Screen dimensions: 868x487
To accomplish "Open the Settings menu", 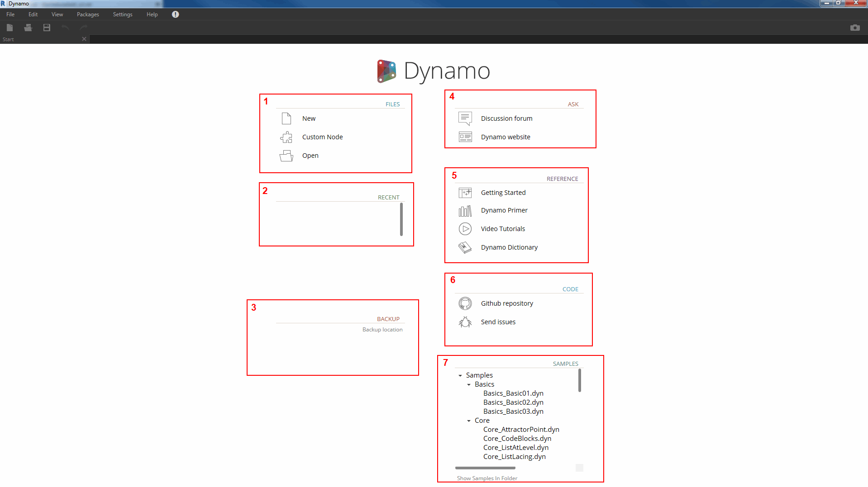I will pos(123,14).
